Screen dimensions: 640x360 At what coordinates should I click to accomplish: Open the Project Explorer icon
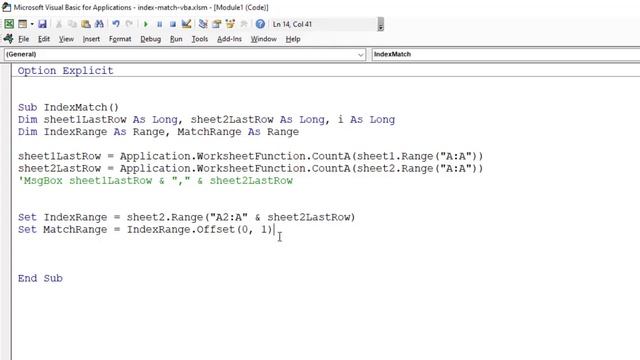click(x=203, y=24)
